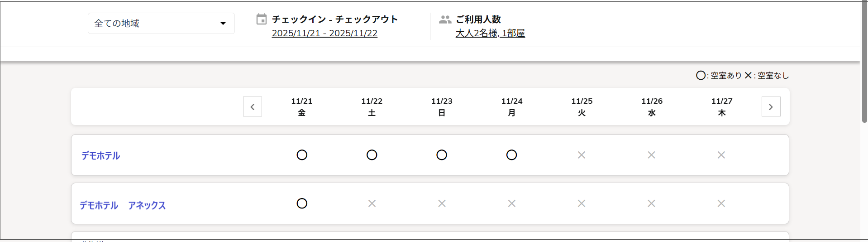Select デモホテル availability circle for 11/21
Viewport: 868px width, 242px height.
pyautogui.click(x=302, y=155)
